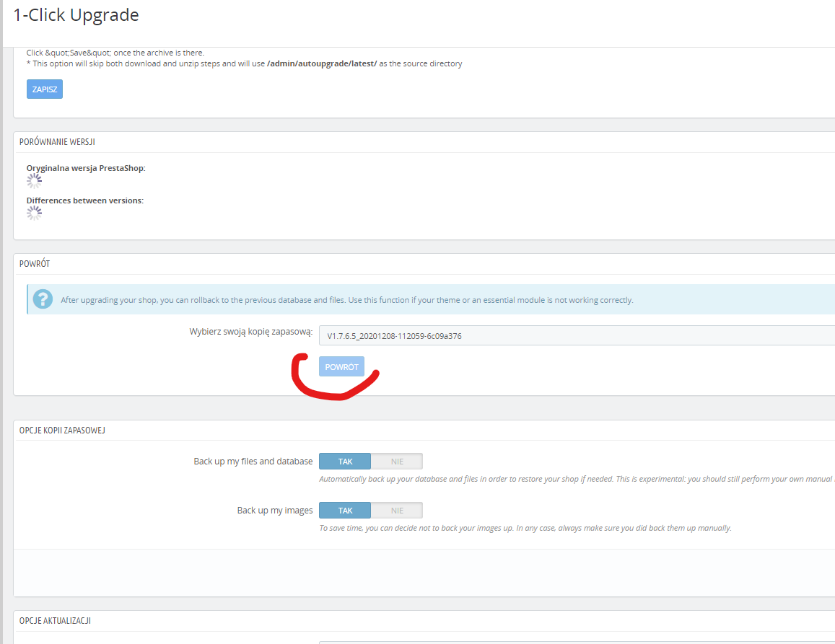Click the 'Automatically back up your database' hint
Image resolution: width=835 pixels, height=644 pixels.
[577, 479]
